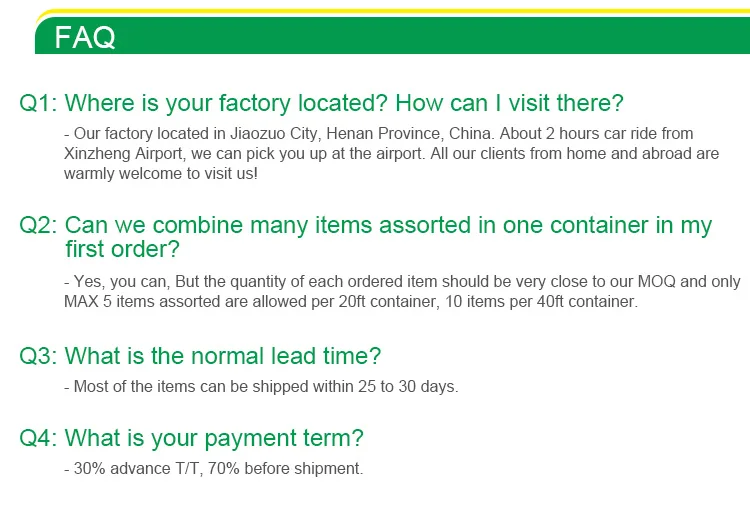Click the Q3 label text
Viewport: 750px width, 515px height.
[38, 356]
